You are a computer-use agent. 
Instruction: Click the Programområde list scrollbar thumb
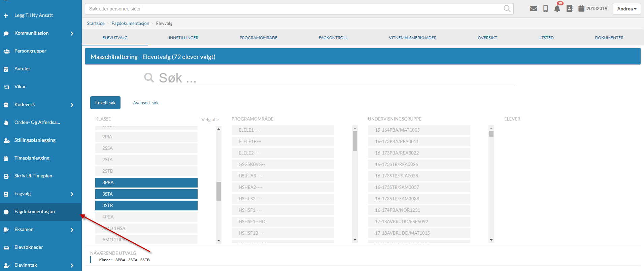coord(355,141)
